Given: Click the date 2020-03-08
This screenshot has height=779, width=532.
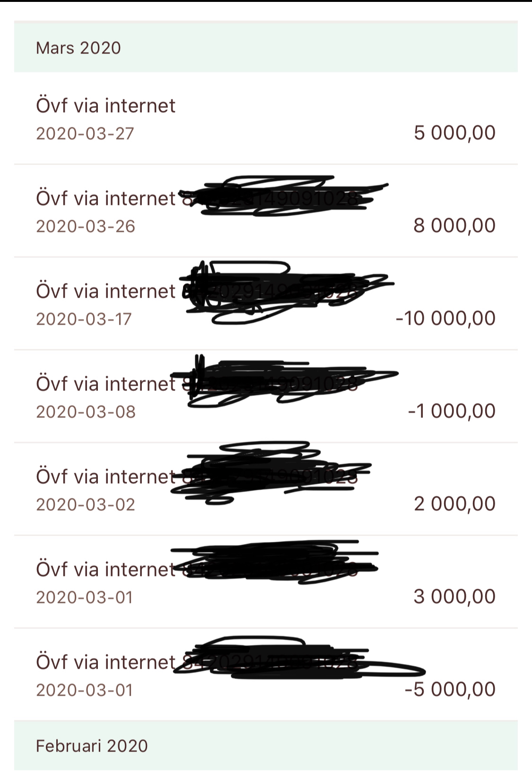Looking at the screenshot, I should pos(86,412).
